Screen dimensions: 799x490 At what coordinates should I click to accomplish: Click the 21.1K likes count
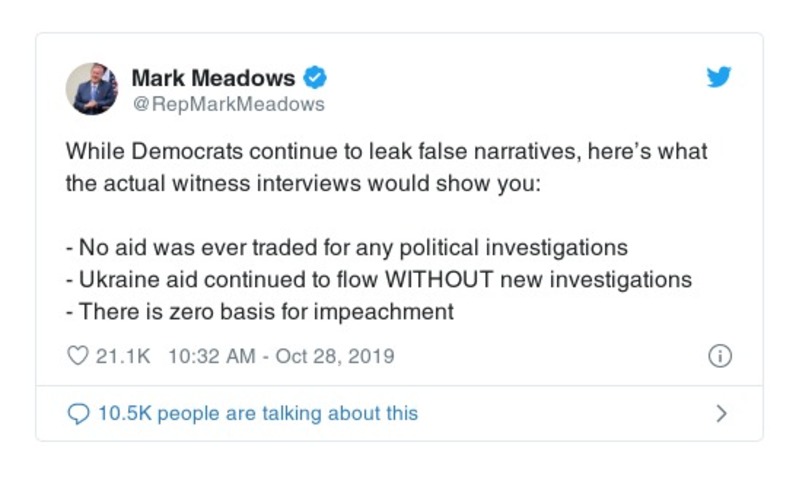click(x=122, y=356)
